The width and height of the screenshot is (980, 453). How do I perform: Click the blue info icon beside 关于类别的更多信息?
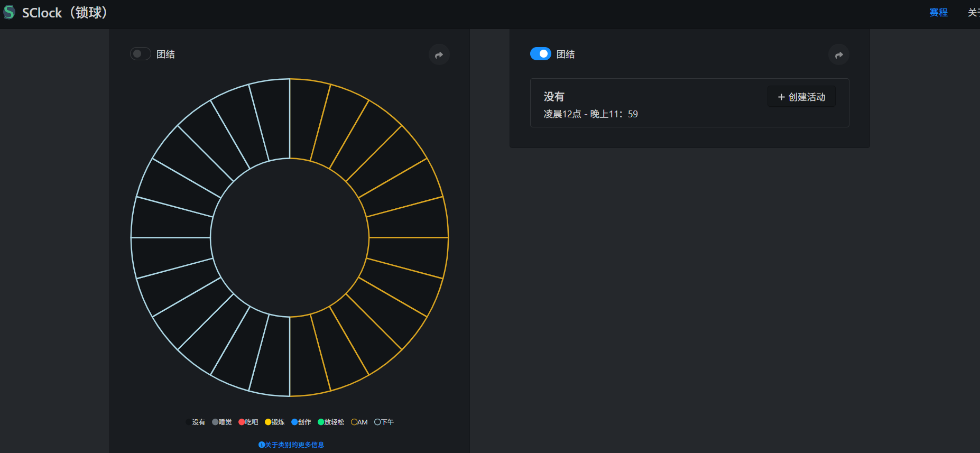[x=261, y=445]
